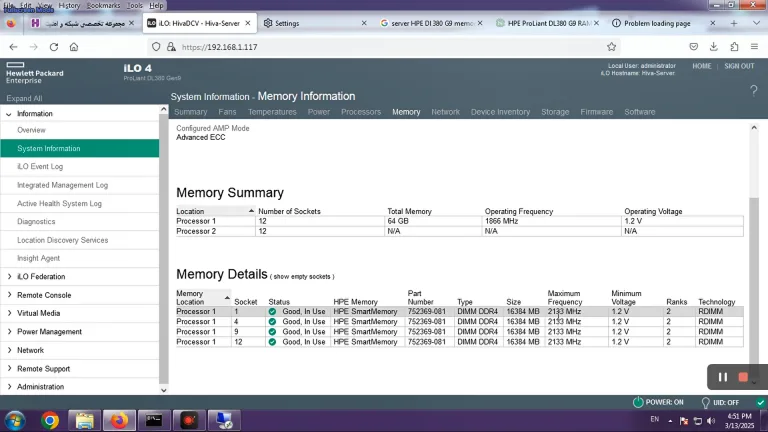
Task: Toggle the POWER: ON status icon
Action: [638, 402]
